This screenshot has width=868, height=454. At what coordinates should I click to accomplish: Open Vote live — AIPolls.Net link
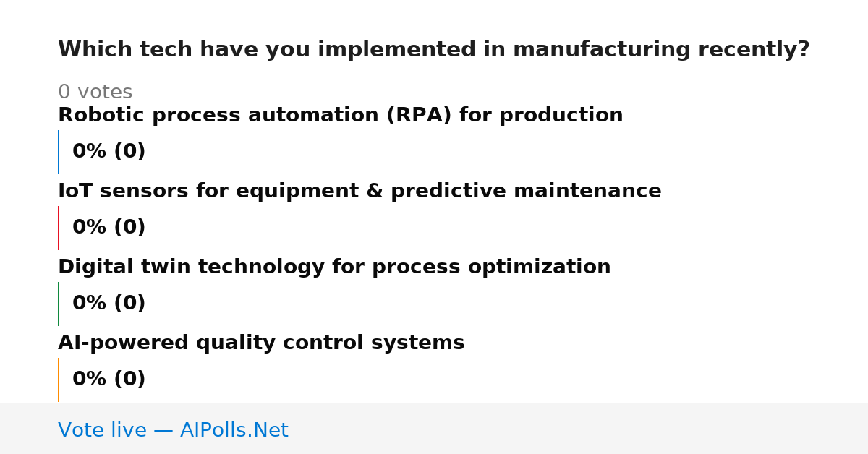173,431
